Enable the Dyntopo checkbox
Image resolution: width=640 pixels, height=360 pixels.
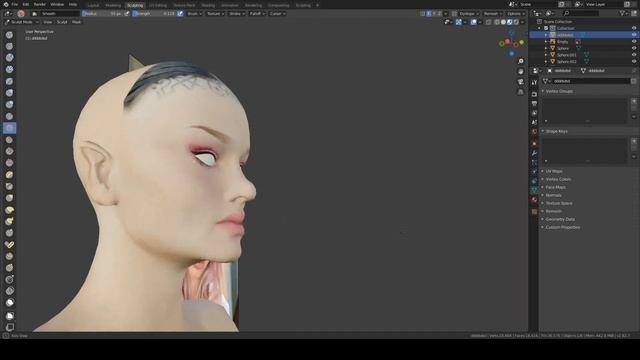coord(454,13)
